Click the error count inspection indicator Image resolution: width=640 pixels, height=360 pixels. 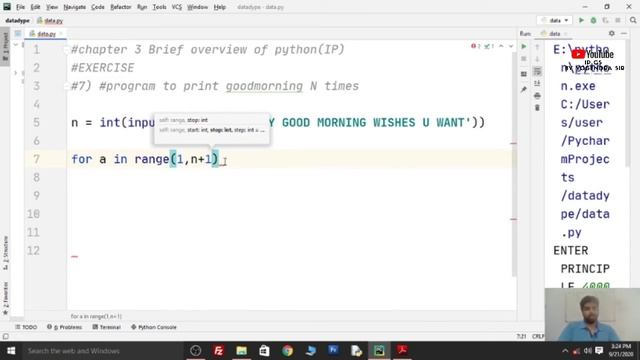[x=476, y=46]
